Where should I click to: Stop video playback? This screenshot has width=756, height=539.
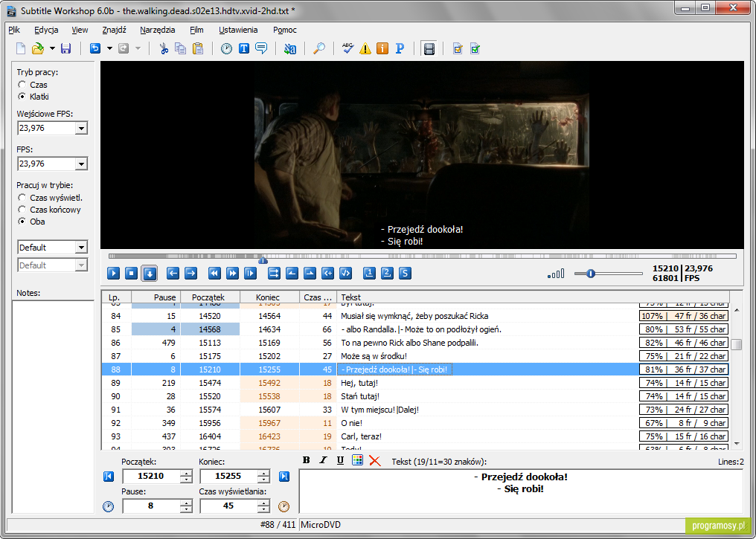(x=131, y=274)
